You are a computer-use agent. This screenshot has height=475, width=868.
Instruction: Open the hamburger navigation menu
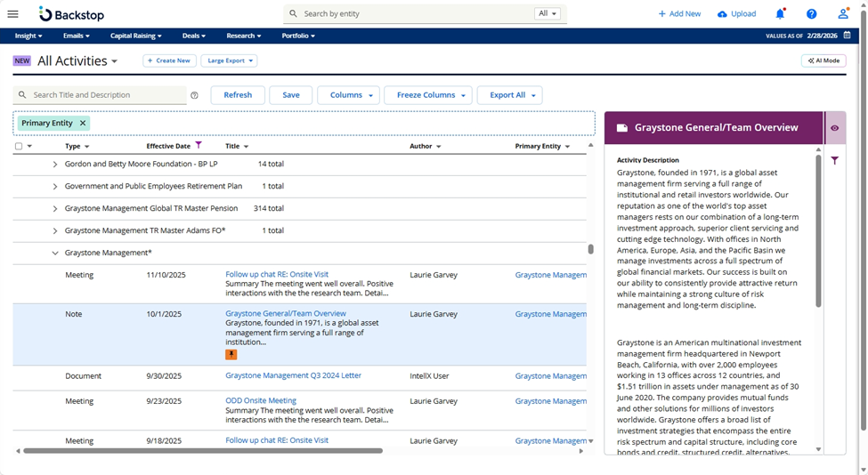pos(12,13)
